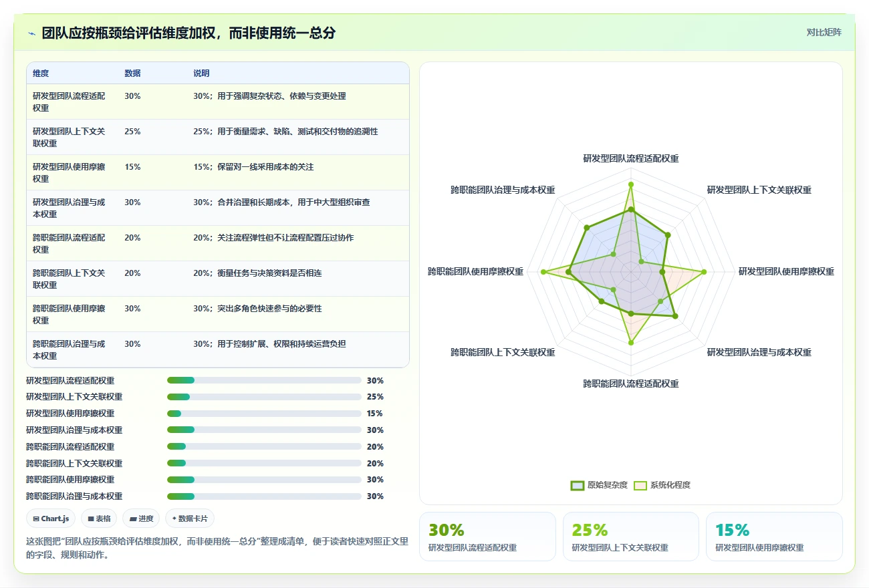This screenshot has height=588, width=869.
Task: Click radar axis label 研发型团队流程适配权重
Action: 631,158
